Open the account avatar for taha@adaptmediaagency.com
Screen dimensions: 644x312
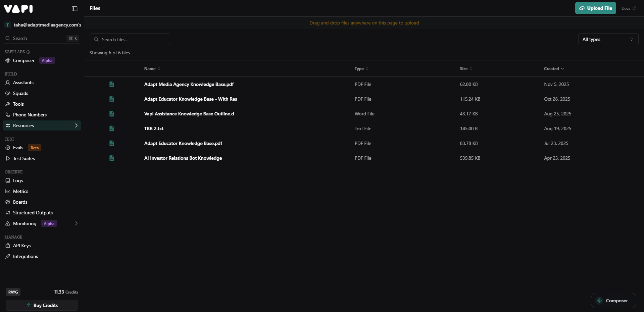8,25
